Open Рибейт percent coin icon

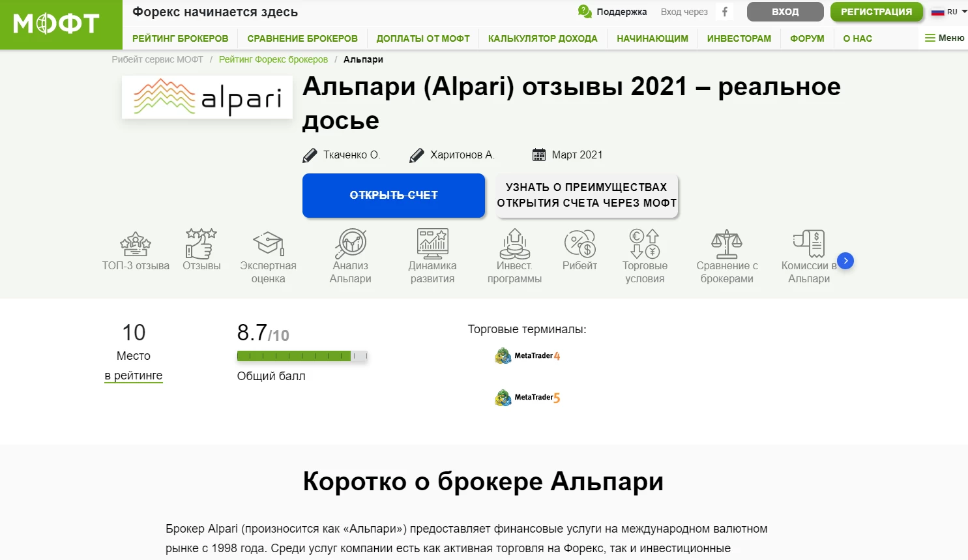pyautogui.click(x=579, y=244)
